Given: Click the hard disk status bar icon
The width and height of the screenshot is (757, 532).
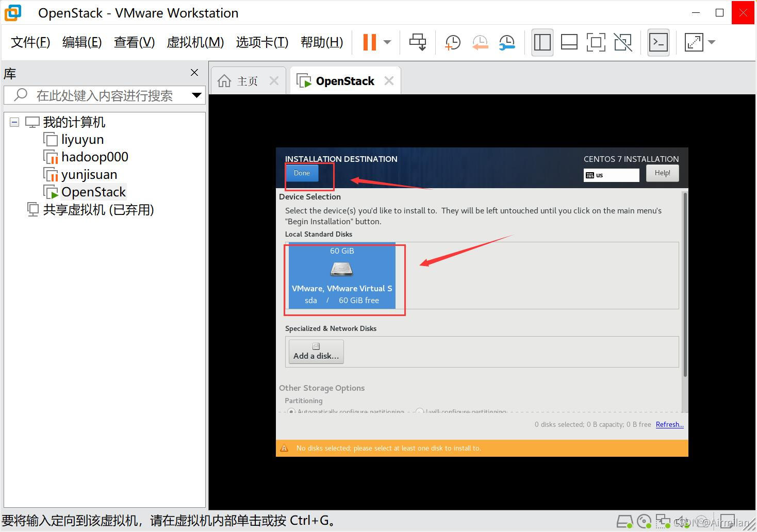Looking at the screenshot, I should point(624,522).
